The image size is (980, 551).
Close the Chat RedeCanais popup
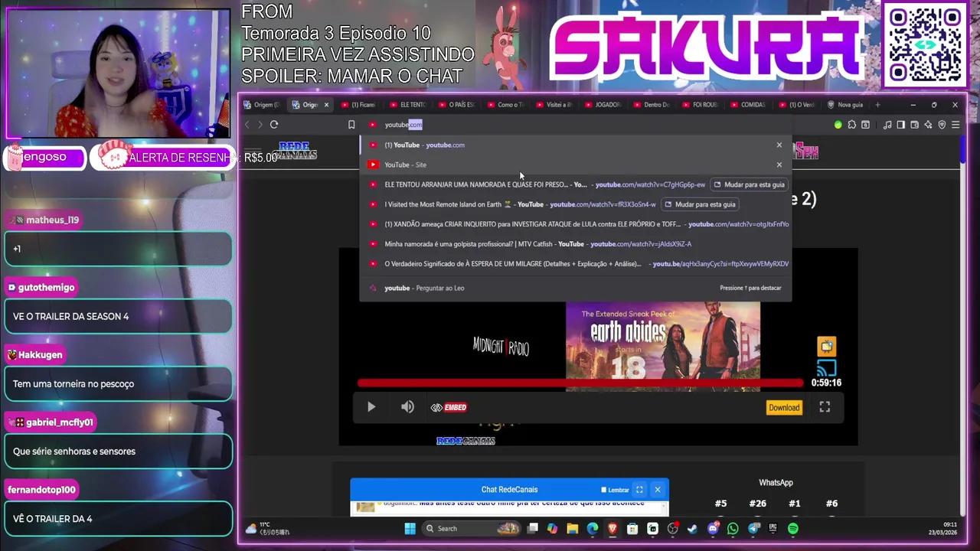click(x=657, y=490)
